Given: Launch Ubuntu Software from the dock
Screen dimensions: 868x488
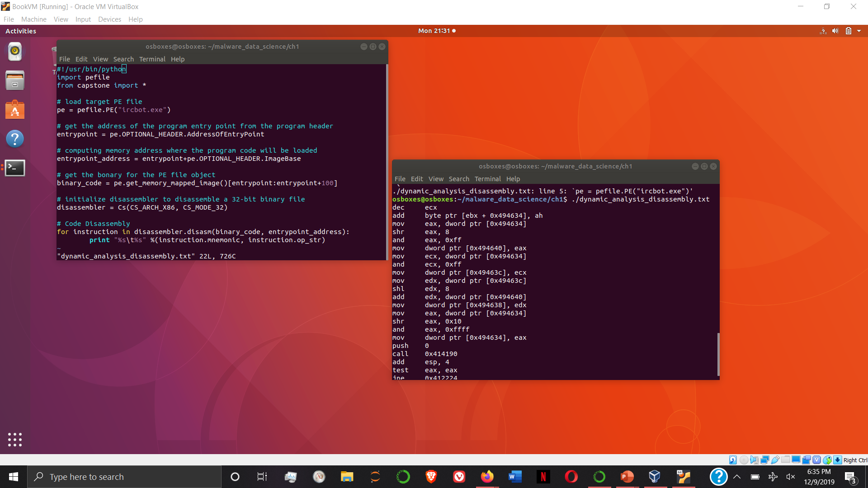Looking at the screenshot, I should [15, 110].
